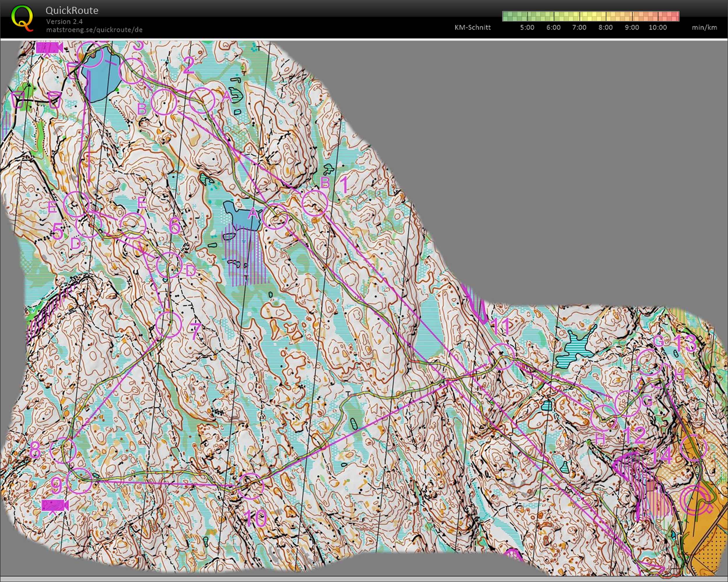Click the min/km unit label
The width and height of the screenshot is (728, 582).
click(704, 28)
